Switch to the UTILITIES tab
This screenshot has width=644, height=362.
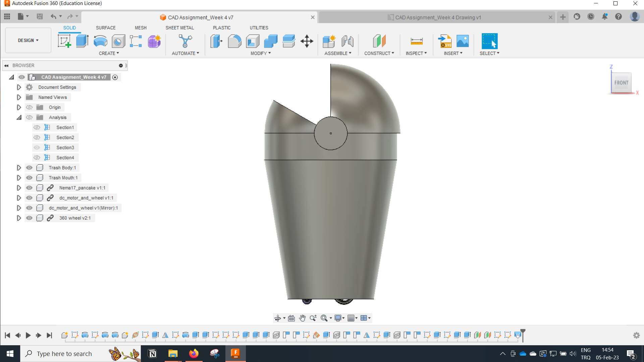tap(259, 28)
